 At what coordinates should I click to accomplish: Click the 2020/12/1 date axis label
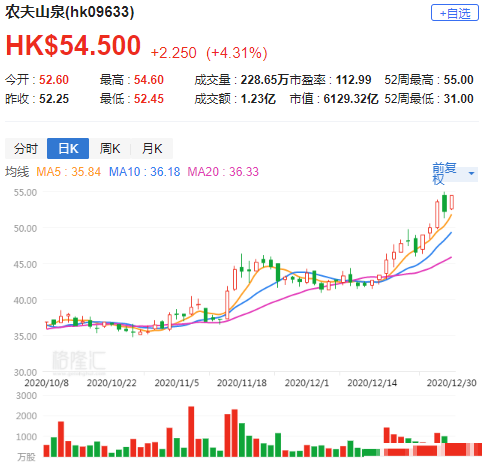307,383
